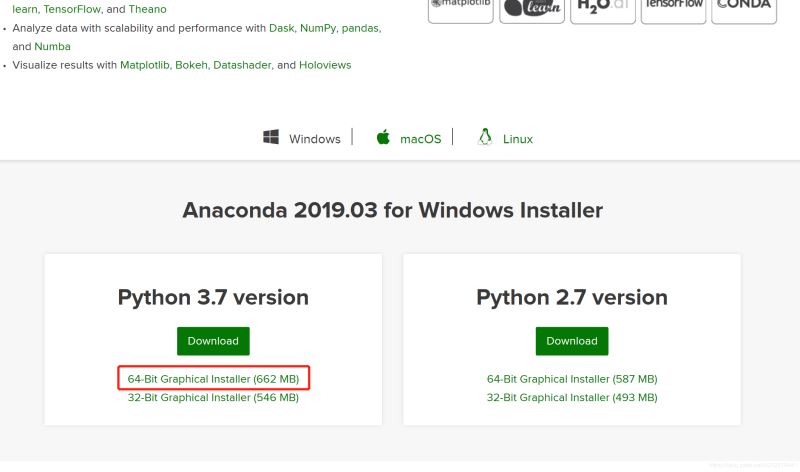
Task: Click the Linux penguin icon
Action: pyautogui.click(x=486, y=138)
